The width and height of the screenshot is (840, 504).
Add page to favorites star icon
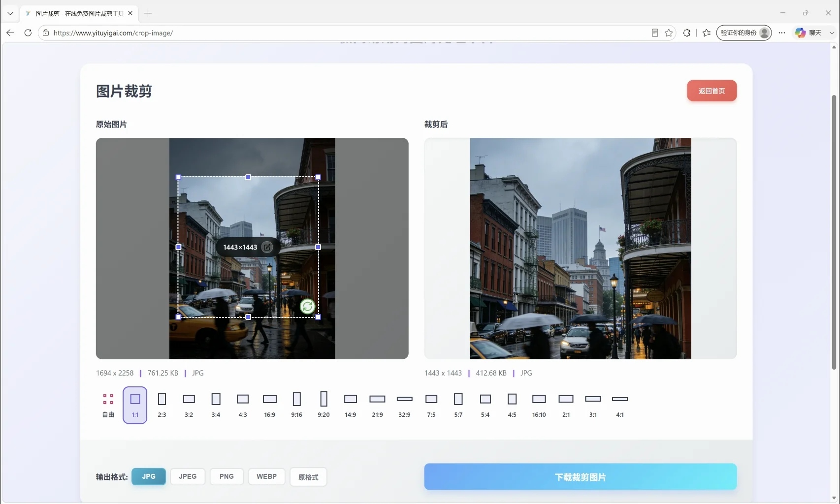pyautogui.click(x=669, y=33)
